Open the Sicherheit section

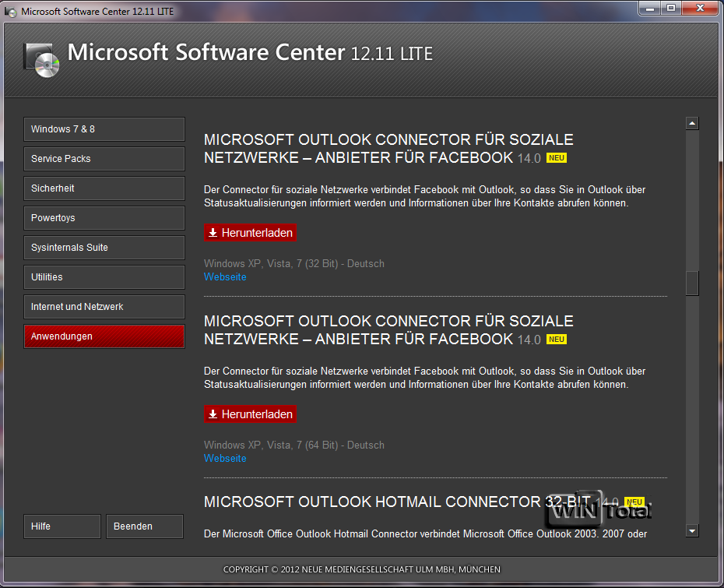[x=104, y=188]
